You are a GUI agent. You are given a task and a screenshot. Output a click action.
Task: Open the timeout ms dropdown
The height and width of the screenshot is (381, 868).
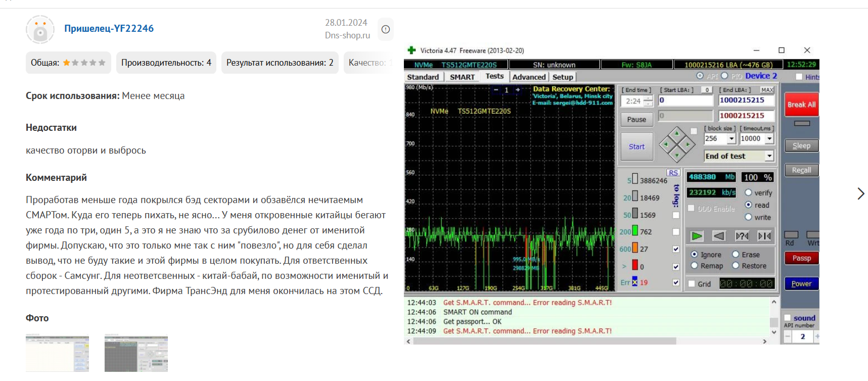(x=769, y=138)
